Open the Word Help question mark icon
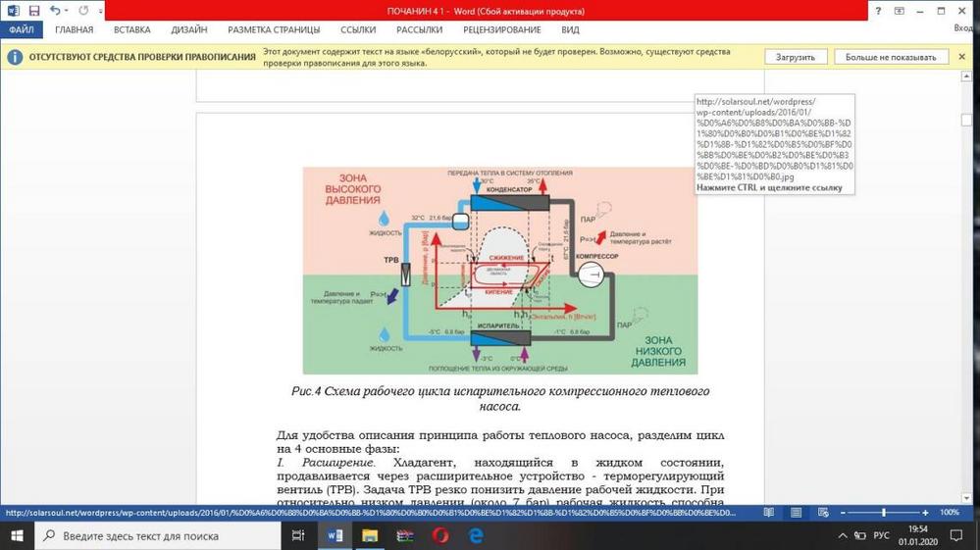This screenshot has width=980, height=550. pos(878,11)
